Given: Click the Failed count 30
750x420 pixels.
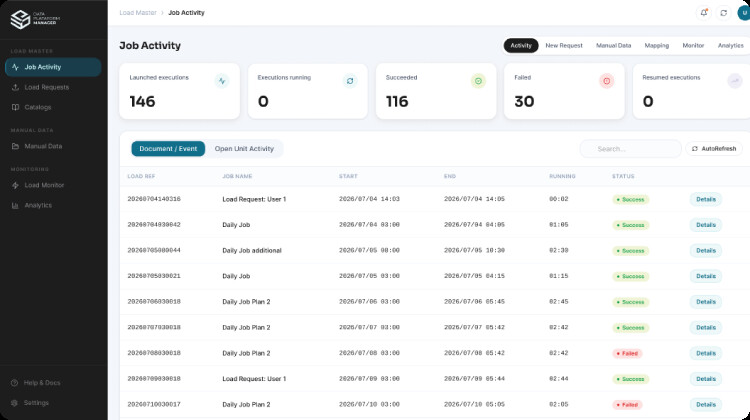Looking at the screenshot, I should (x=524, y=101).
